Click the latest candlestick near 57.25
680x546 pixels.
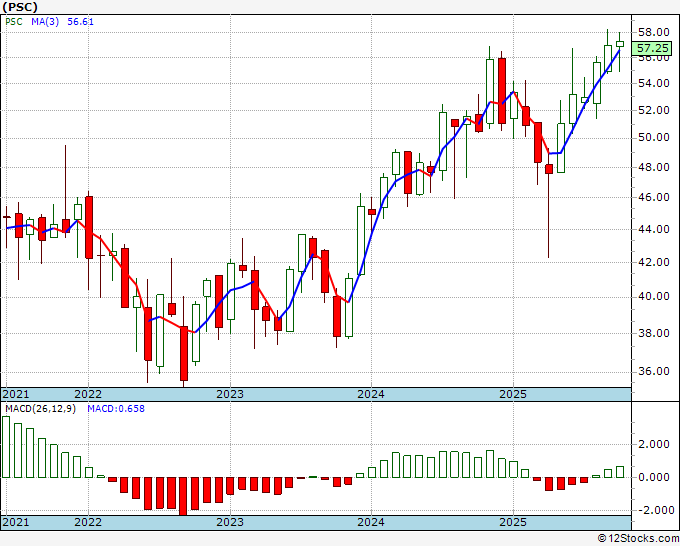coord(620,44)
